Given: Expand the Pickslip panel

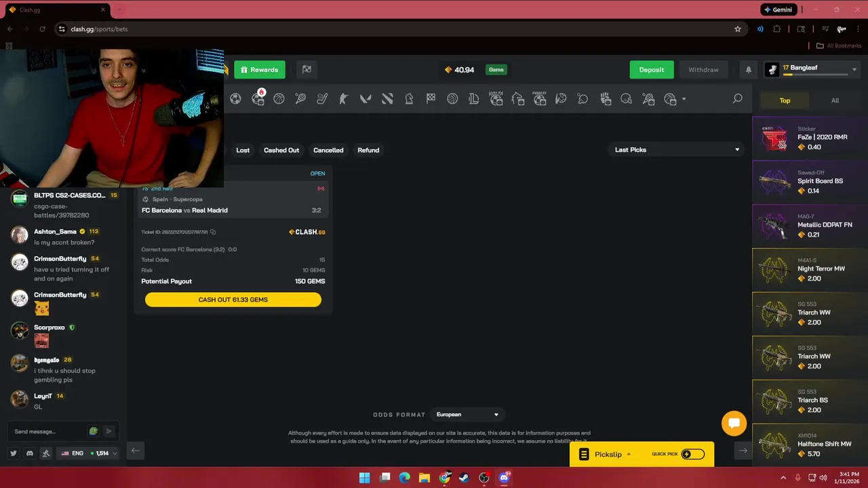Looking at the screenshot, I should [x=608, y=454].
